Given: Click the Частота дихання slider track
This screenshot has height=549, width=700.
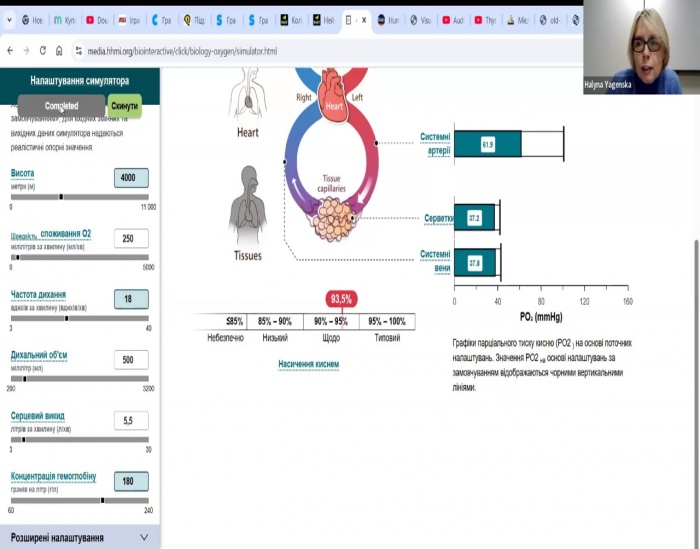Looking at the screenshot, I should click(x=80, y=318).
